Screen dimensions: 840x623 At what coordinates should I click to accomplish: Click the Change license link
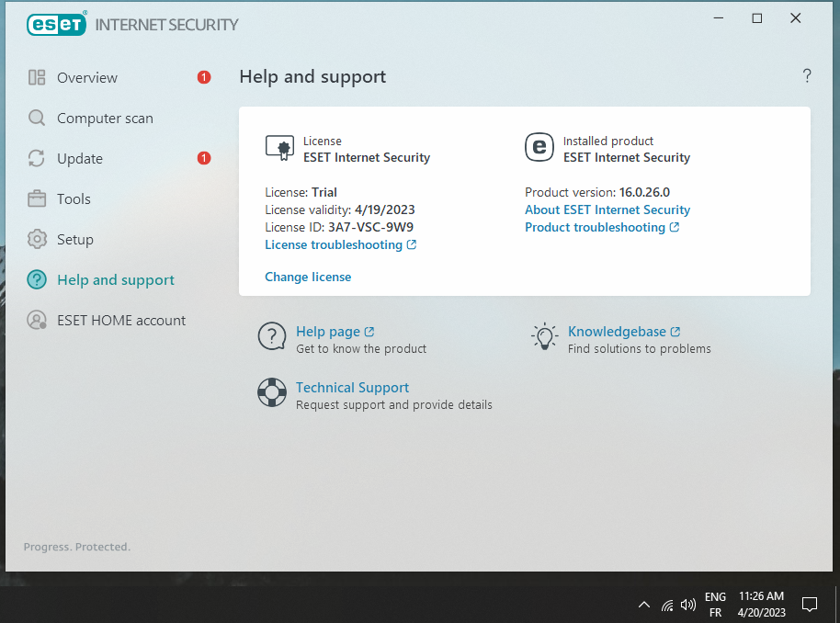308,277
